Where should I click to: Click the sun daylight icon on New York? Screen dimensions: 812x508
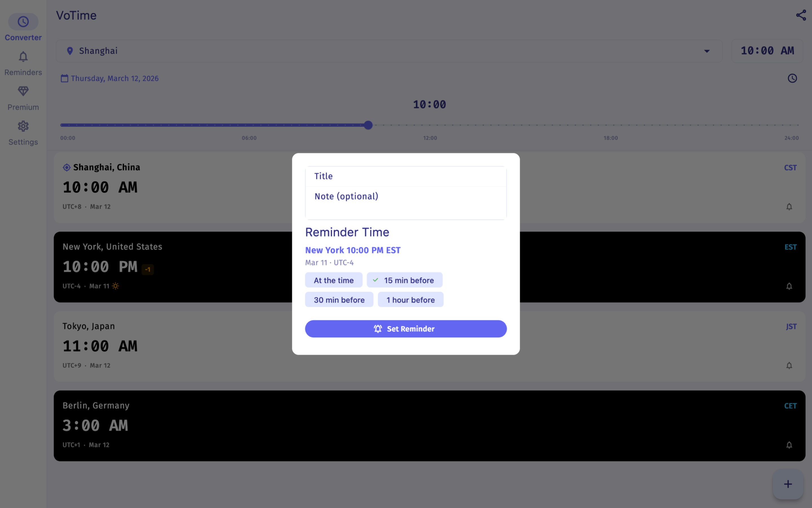(x=115, y=286)
